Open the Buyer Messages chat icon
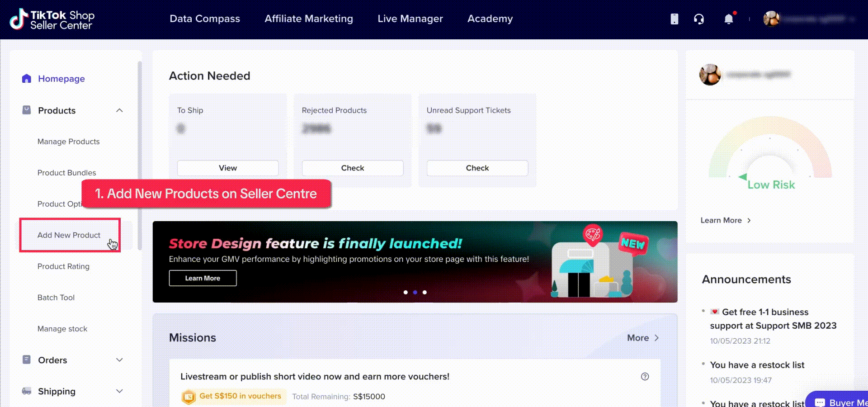Image resolution: width=868 pixels, height=407 pixels. (x=820, y=402)
